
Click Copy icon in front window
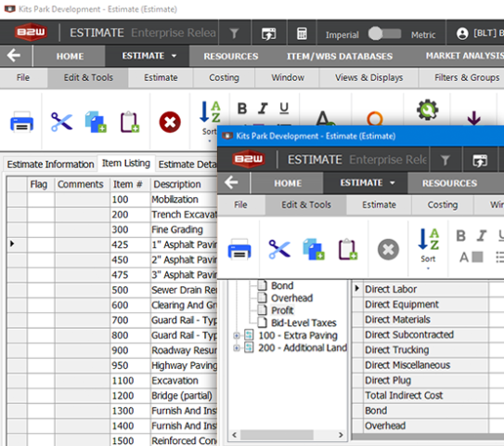[x=313, y=249]
